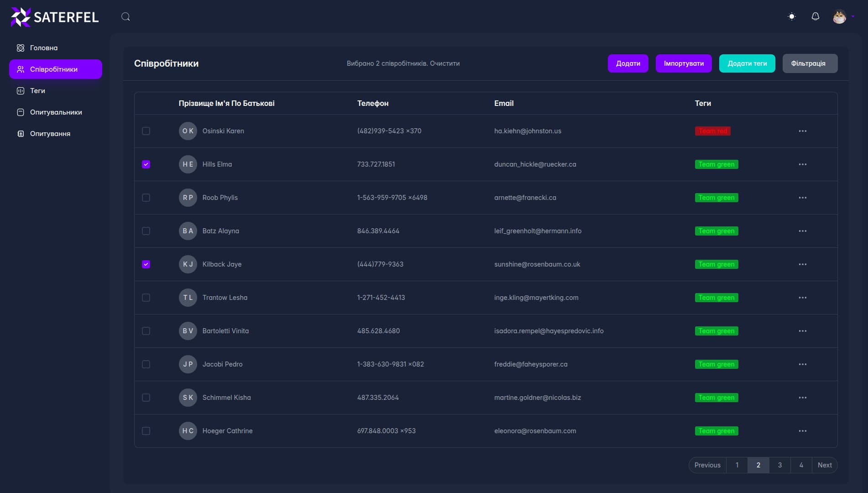
Task: Open Опитувальники from the sidebar
Action: click(56, 112)
